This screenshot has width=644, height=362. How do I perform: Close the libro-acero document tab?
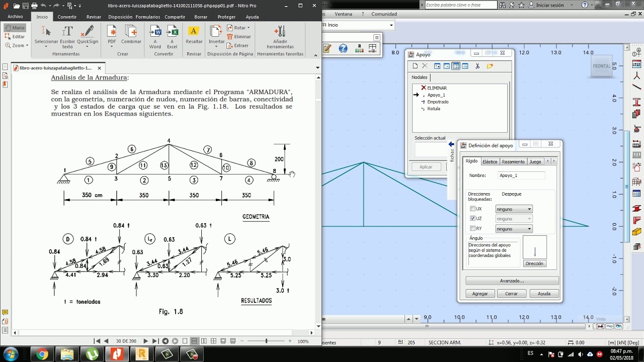tap(99, 68)
